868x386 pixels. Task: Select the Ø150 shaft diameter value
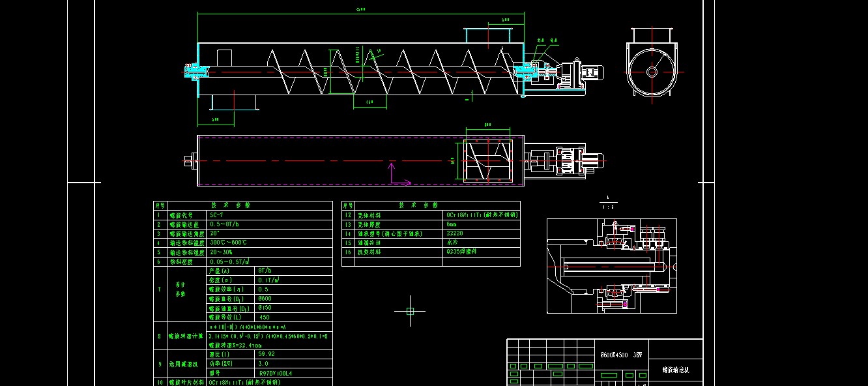coord(265,308)
